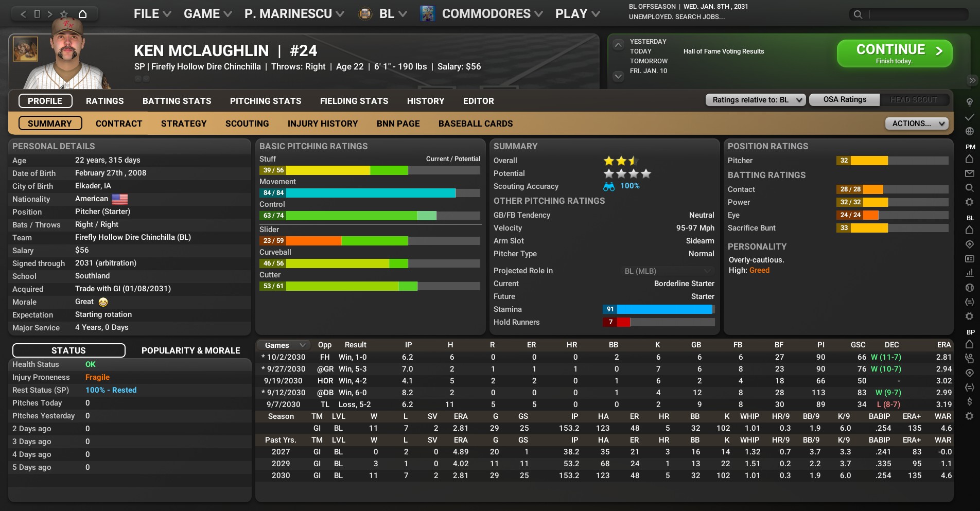Open the globe icon in right sidebar
This screenshot has width=980, height=511.
(x=969, y=131)
